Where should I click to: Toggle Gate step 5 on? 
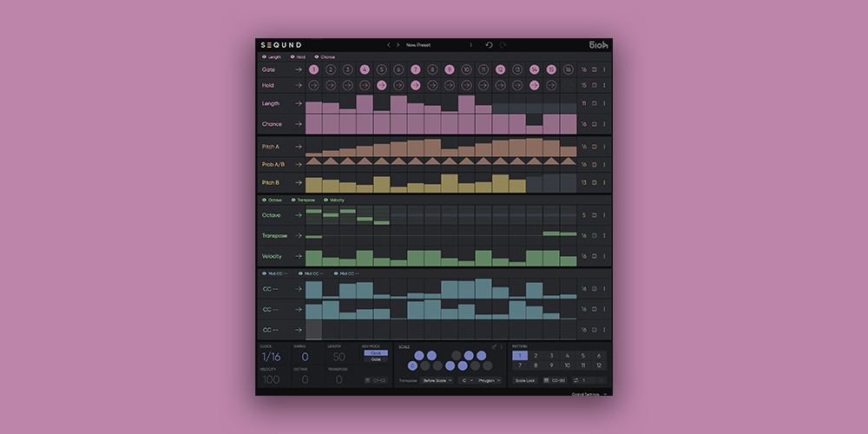[x=382, y=69]
